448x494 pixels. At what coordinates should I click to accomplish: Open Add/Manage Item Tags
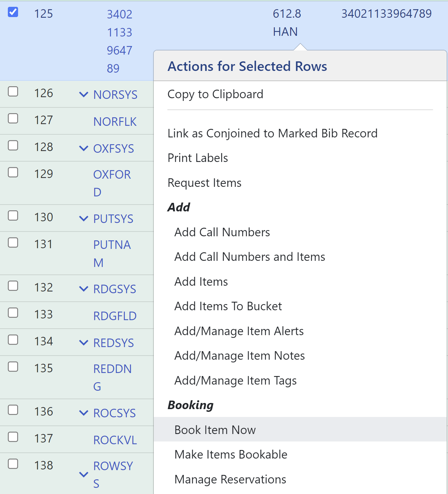click(x=235, y=380)
